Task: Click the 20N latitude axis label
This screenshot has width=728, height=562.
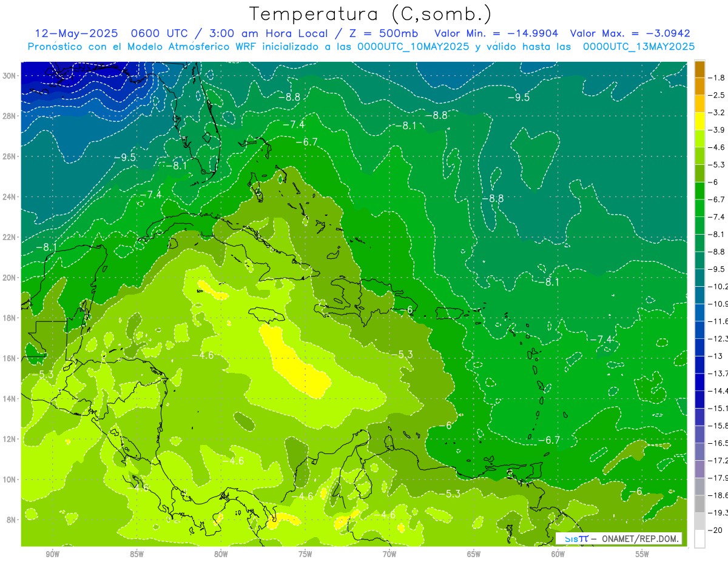Action: tap(10, 278)
